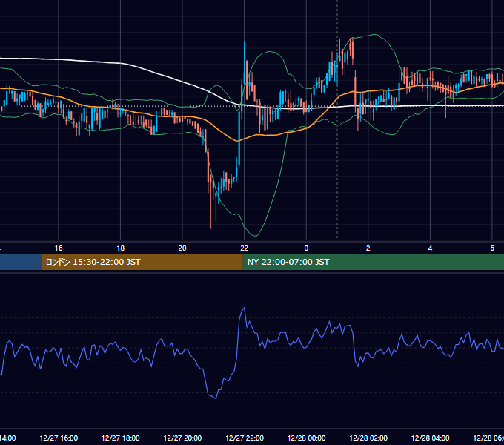
Task: Click the '12/27 20:00' date label
Action: [182, 438]
